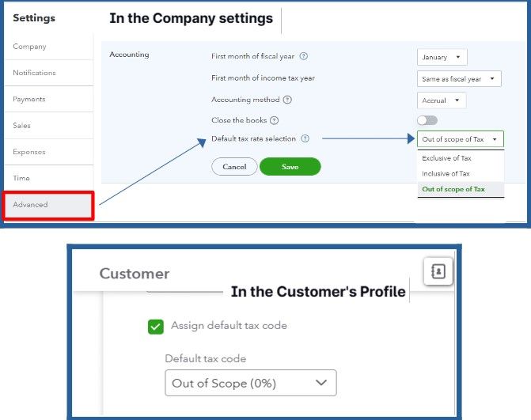Uncheck Assign default tax code checkbox
The height and width of the screenshot is (420, 531).
pyautogui.click(x=156, y=326)
